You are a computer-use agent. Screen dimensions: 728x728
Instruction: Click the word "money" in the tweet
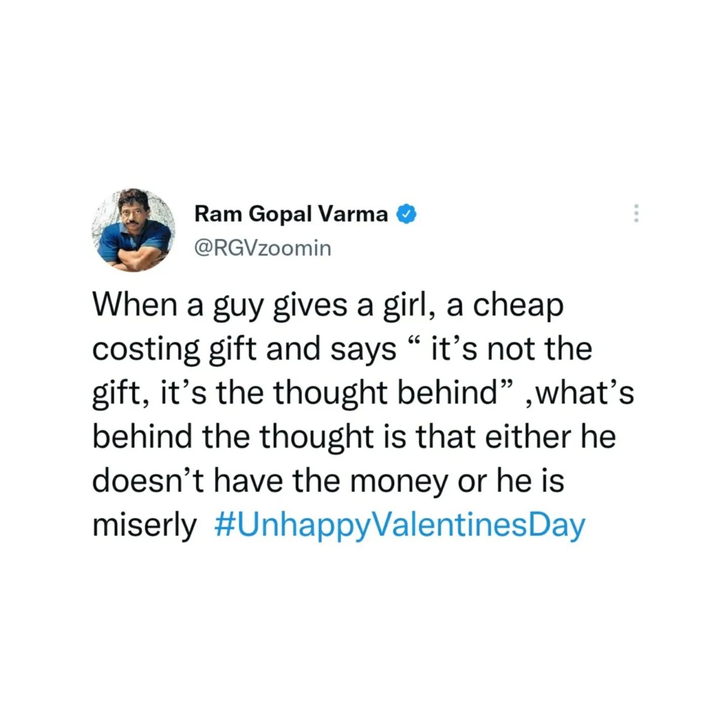point(399,481)
